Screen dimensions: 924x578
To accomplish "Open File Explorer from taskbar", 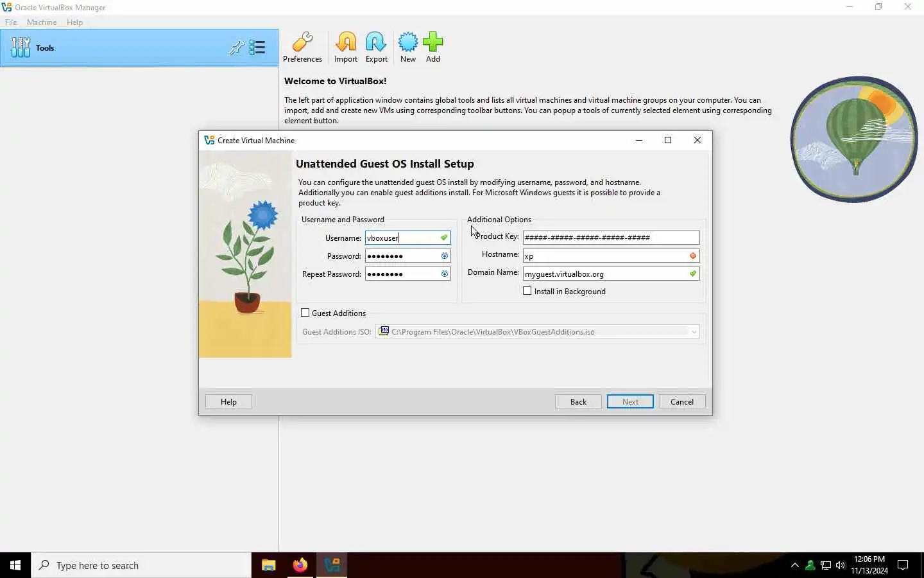I will tap(268, 565).
